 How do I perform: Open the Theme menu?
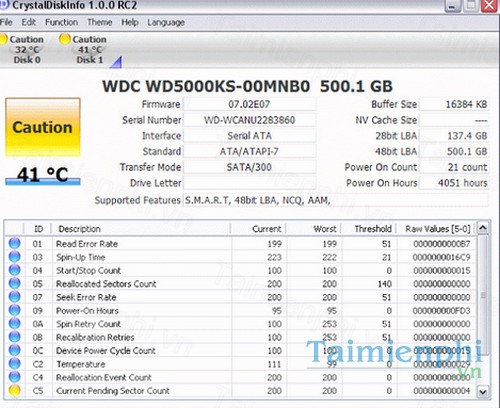coord(100,22)
